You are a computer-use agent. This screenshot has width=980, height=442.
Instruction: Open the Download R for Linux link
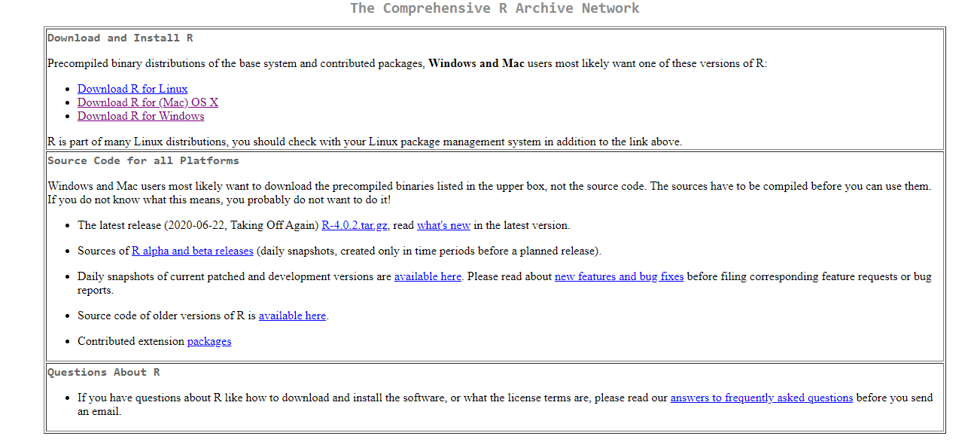coord(132,89)
